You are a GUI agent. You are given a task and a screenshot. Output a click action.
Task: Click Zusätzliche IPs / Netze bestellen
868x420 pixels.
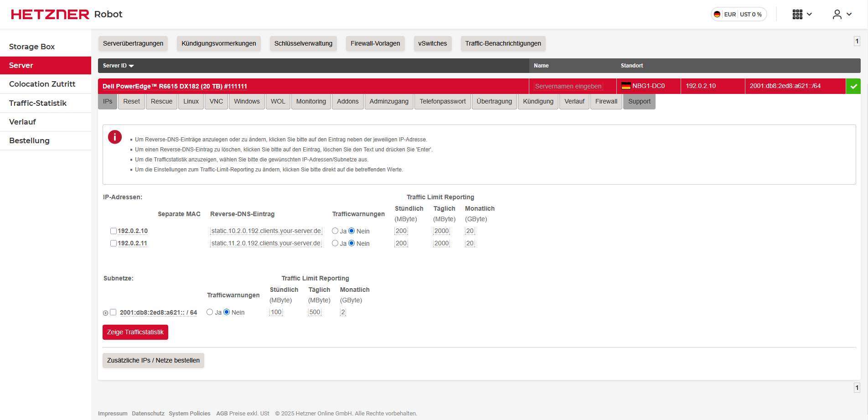pyautogui.click(x=153, y=360)
